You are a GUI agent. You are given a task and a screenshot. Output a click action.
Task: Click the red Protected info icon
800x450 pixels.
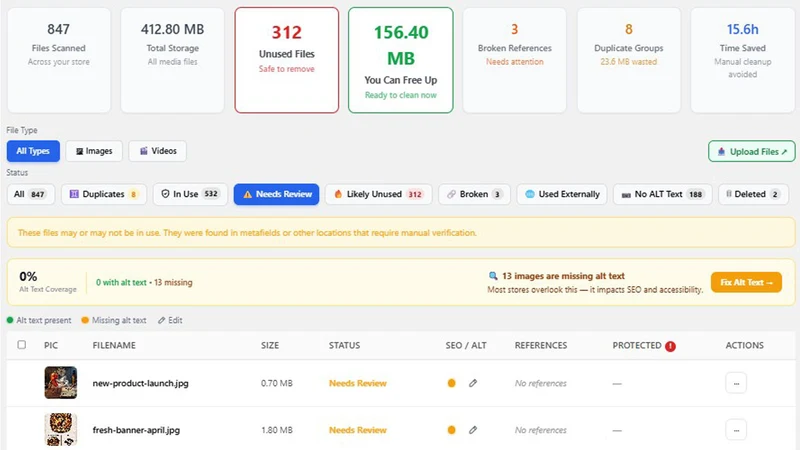[x=670, y=346]
